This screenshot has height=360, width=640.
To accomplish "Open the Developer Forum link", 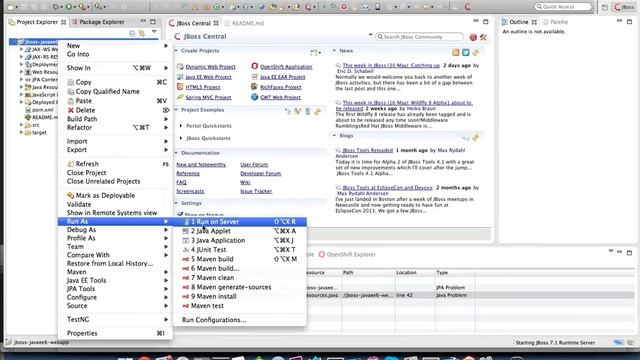I will tap(260, 173).
